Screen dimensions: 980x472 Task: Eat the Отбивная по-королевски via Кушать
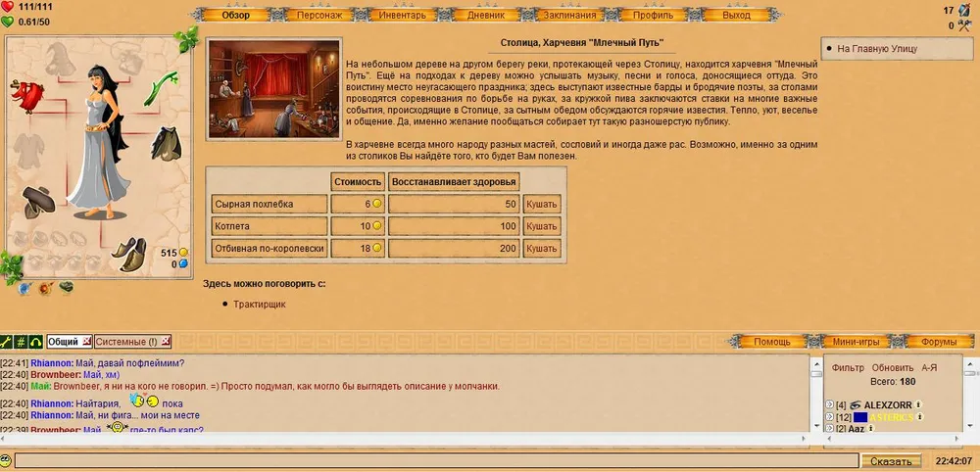pos(541,248)
